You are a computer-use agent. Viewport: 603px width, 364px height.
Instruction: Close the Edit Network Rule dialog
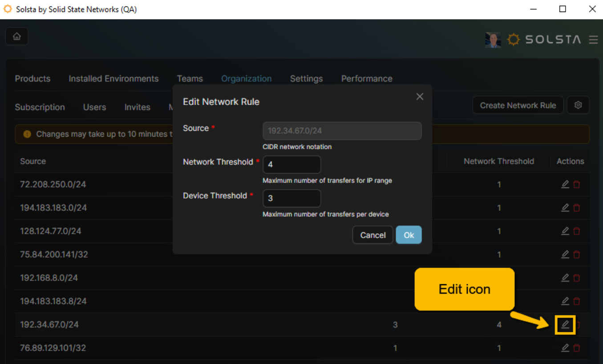click(420, 97)
